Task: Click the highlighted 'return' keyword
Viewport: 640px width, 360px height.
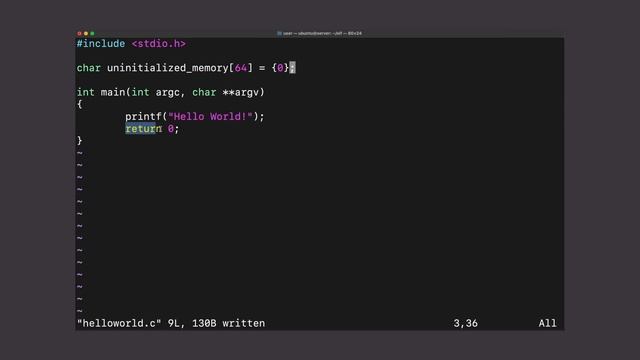Action: tap(143, 129)
